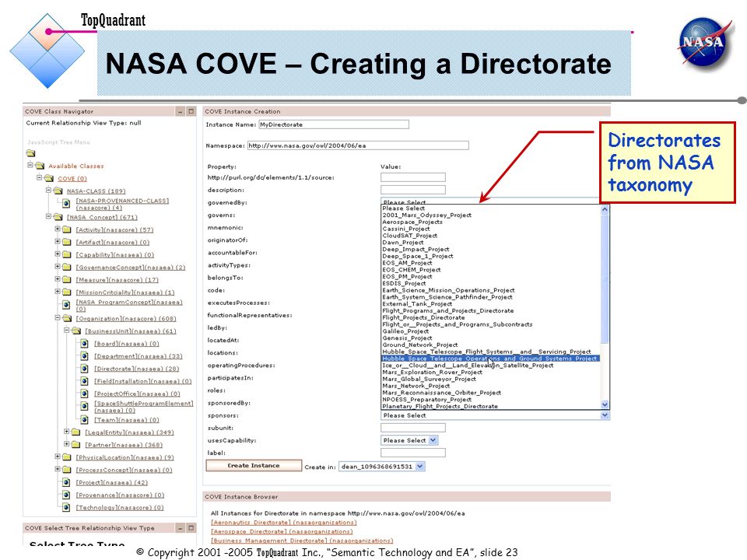This screenshot has width=747, height=560.
Task: Expand the LegalEntity tree node
Action: pos(67,431)
